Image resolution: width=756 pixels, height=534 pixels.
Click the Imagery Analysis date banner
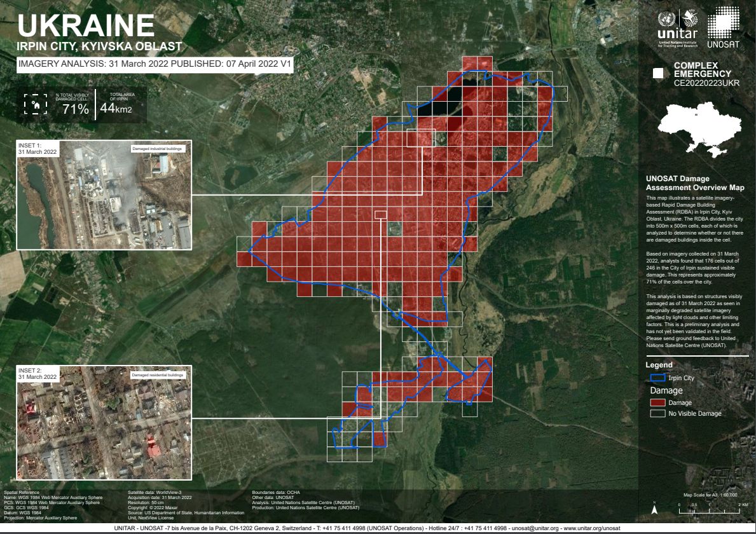(x=155, y=64)
